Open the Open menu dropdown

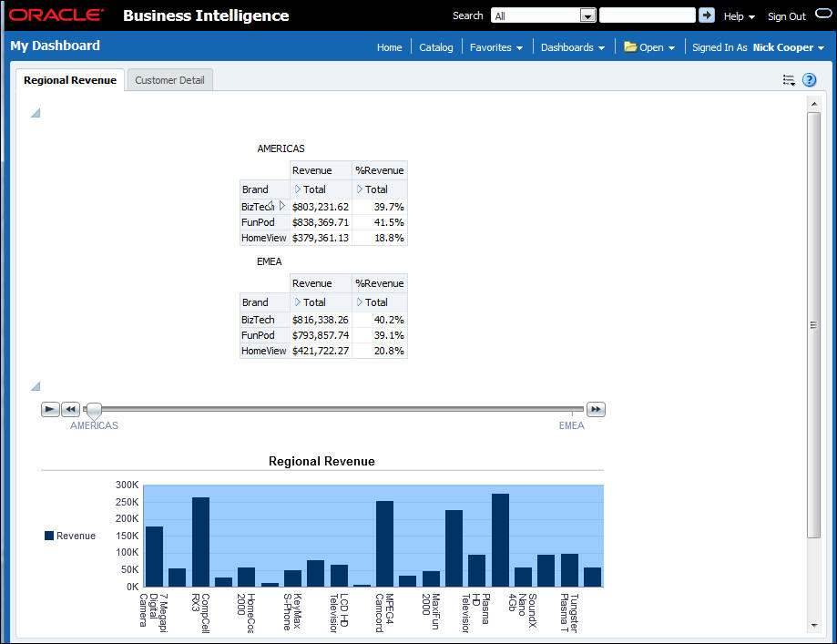pos(671,48)
